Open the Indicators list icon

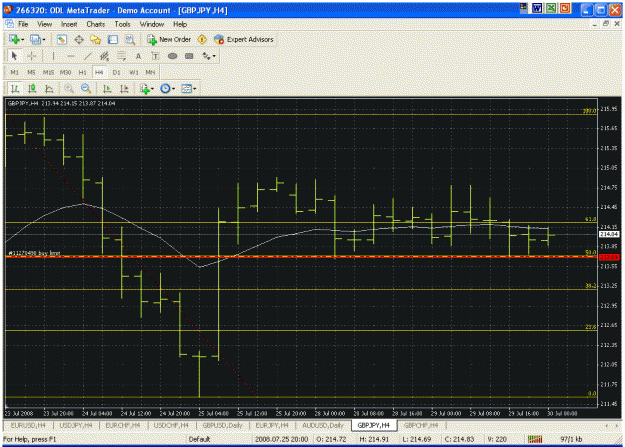coord(145,89)
